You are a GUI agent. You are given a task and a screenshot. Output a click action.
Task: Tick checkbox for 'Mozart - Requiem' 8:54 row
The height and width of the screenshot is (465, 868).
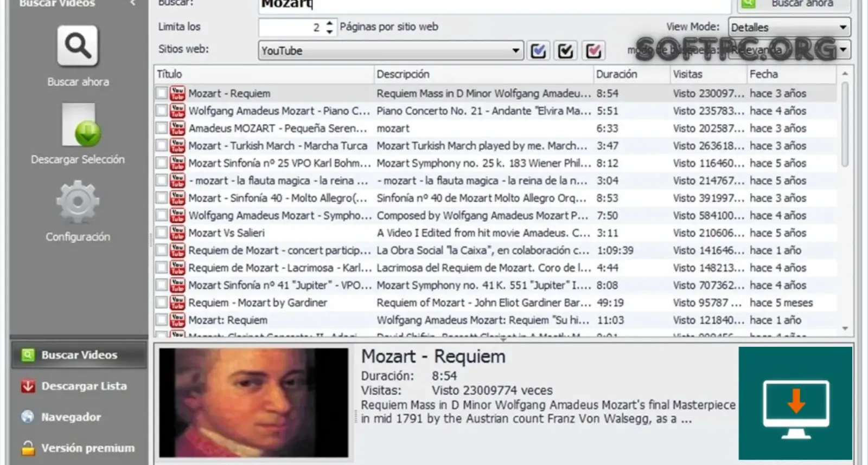tap(161, 93)
